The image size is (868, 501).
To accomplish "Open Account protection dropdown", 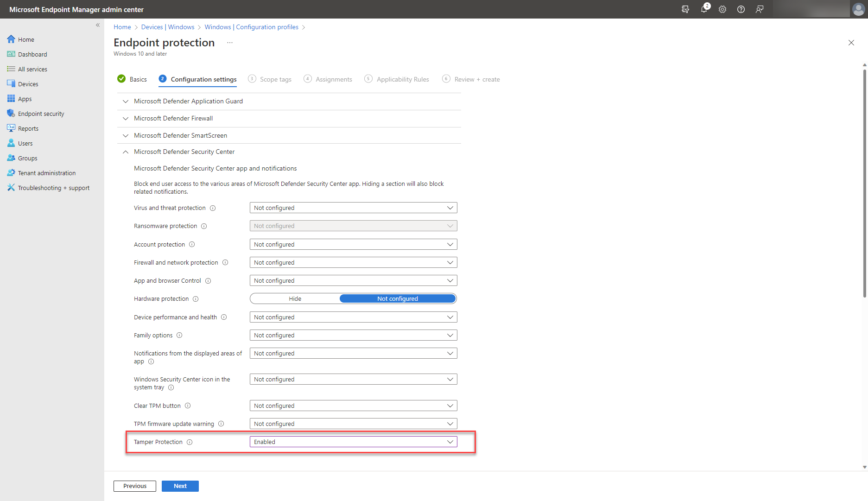I will (x=353, y=244).
